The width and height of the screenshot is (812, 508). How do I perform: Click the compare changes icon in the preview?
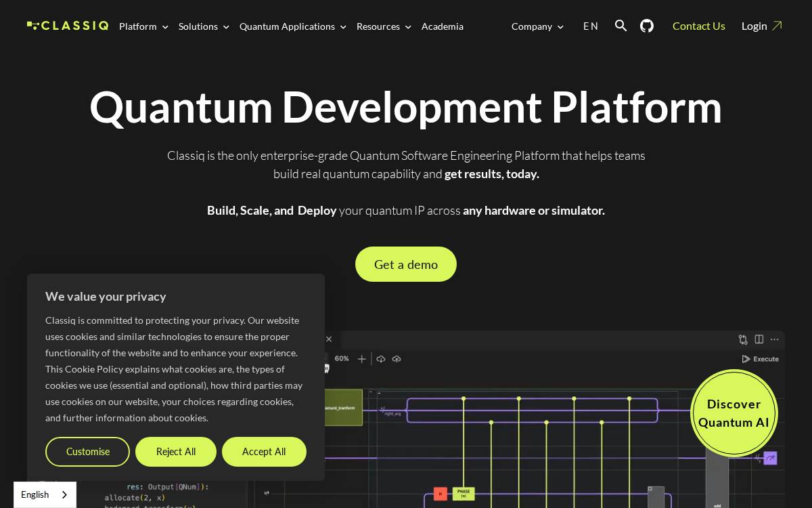(x=743, y=339)
